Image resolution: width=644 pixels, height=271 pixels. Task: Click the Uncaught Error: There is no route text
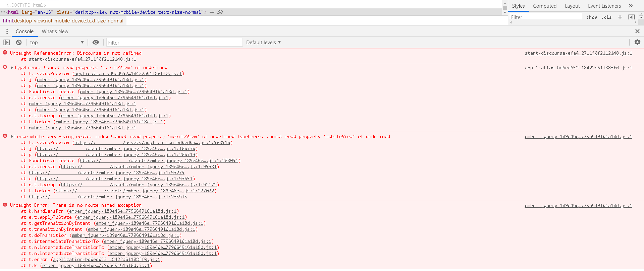pyautogui.click(x=76, y=205)
